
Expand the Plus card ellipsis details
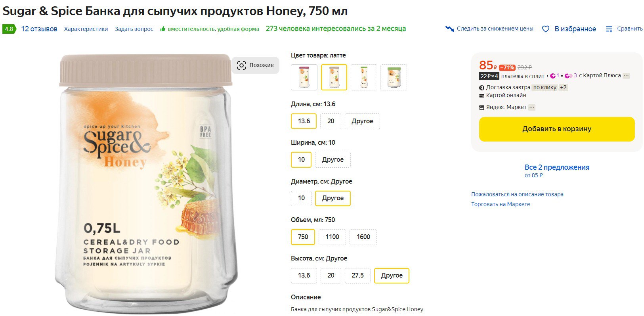click(x=626, y=76)
